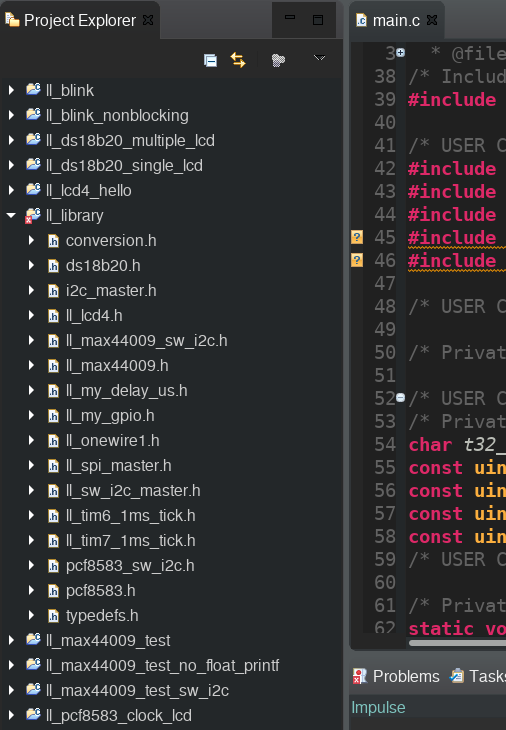The image size is (506, 730).
Task: Select ll_tim7_1ms_tick.h in the tree
Action: coord(130,541)
